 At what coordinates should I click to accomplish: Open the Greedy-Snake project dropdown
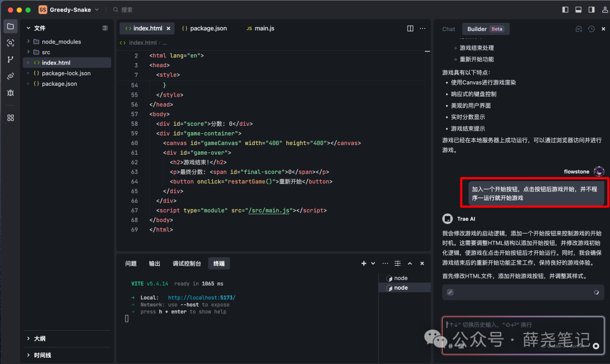tap(69, 10)
